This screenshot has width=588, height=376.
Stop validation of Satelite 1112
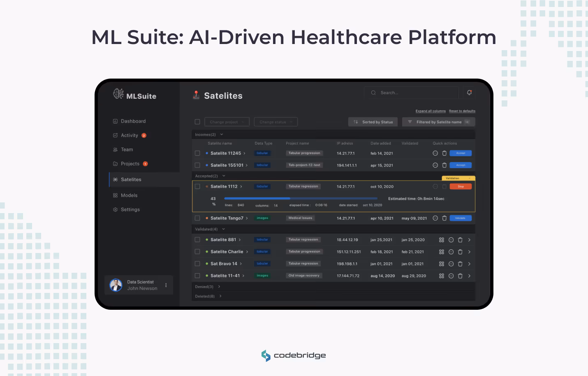tap(461, 186)
